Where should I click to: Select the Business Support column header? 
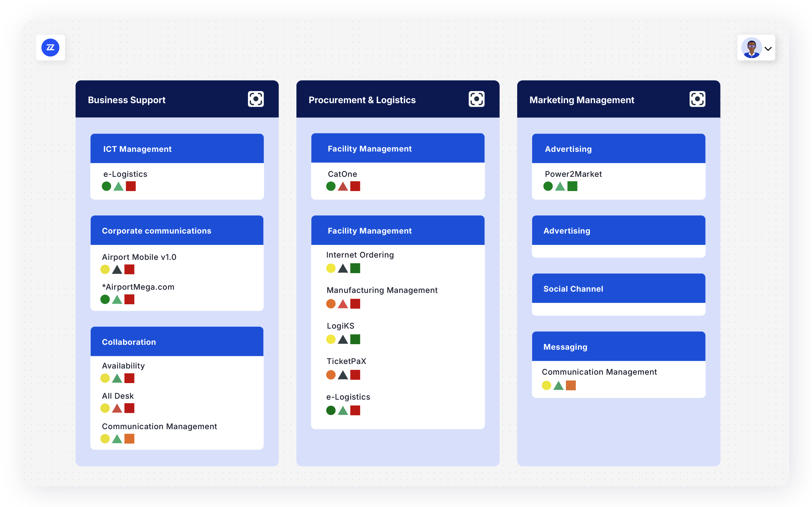[x=177, y=99]
